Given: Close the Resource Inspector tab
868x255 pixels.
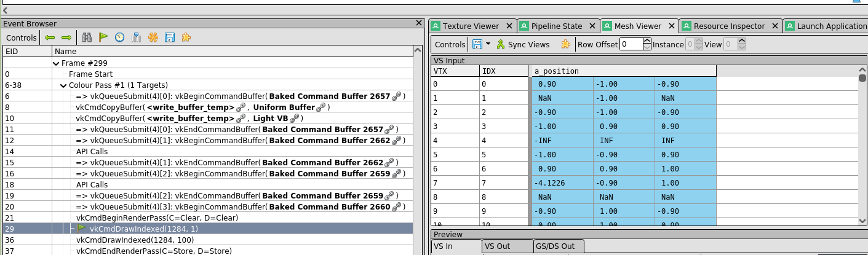Looking at the screenshot, I should point(774,26).
